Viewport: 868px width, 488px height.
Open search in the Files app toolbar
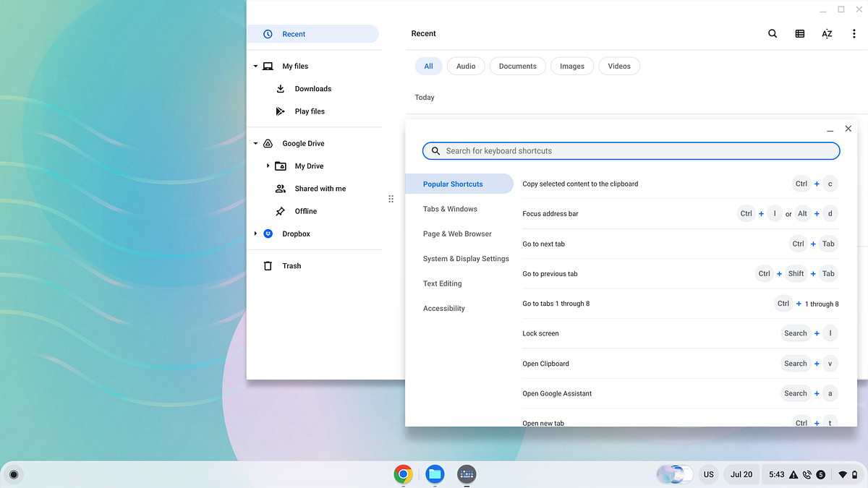[773, 33]
